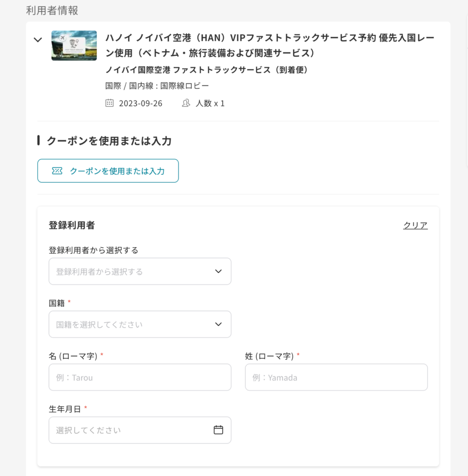Click the people icon next to 人数 x 1
Viewport: 468px width, 476px height.
pyautogui.click(x=186, y=103)
